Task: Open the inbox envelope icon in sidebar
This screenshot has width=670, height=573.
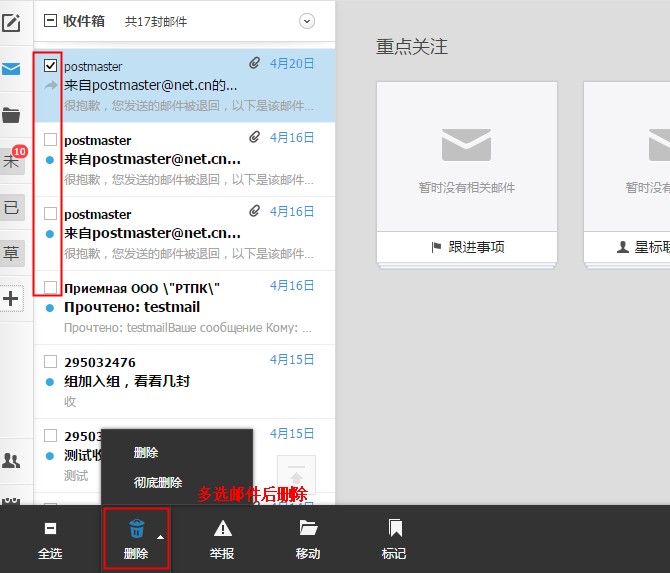Action: tap(11, 69)
